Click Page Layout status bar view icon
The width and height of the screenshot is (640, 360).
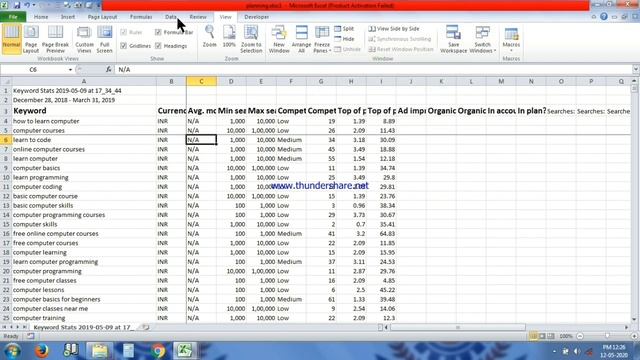pyautogui.click(x=542, y=336)
